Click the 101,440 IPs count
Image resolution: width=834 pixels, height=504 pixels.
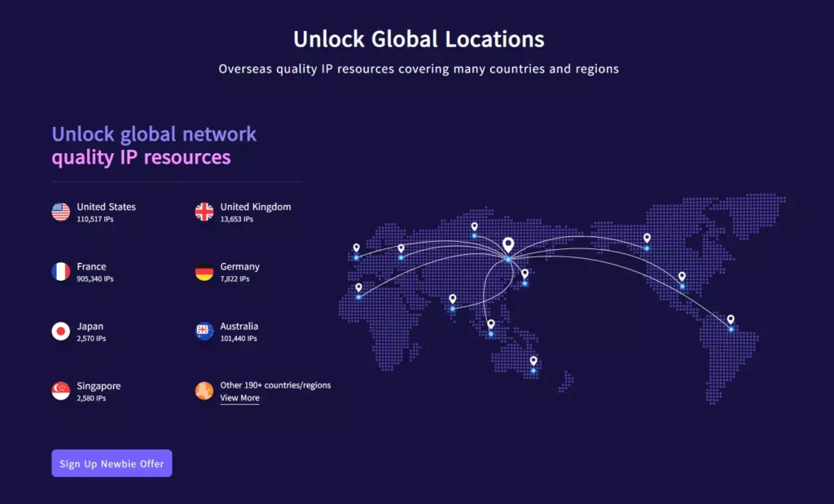(239, 338)
